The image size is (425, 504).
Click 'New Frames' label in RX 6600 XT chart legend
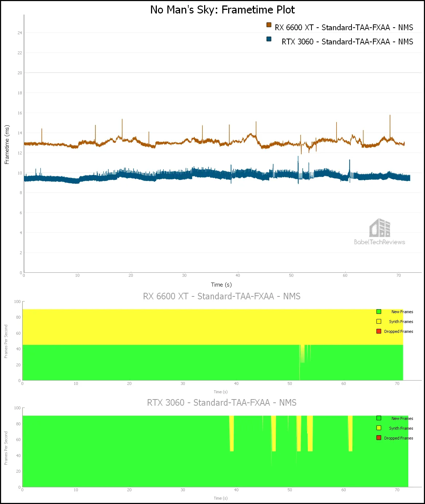pyautogui.click(x=402, y=312)
